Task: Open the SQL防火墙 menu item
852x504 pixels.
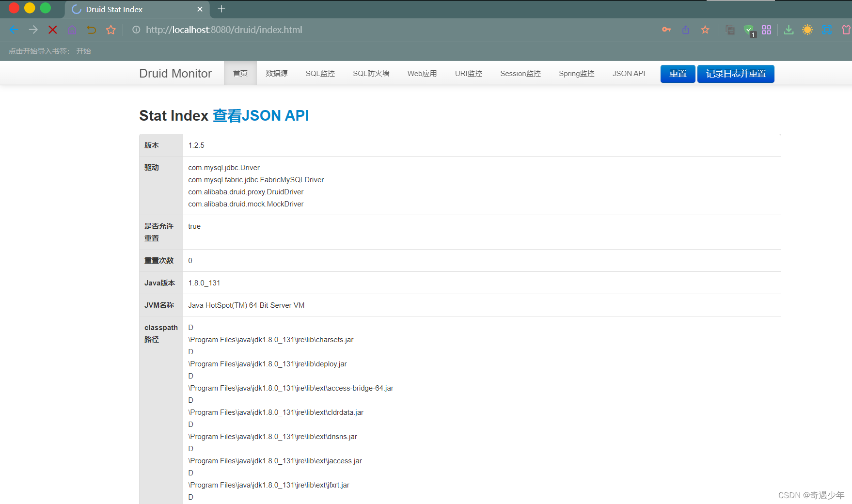Action: coord(371,73)
